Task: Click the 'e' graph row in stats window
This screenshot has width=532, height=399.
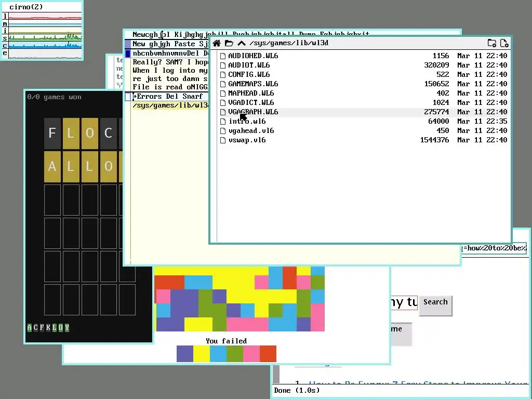Action: (42, 54)
